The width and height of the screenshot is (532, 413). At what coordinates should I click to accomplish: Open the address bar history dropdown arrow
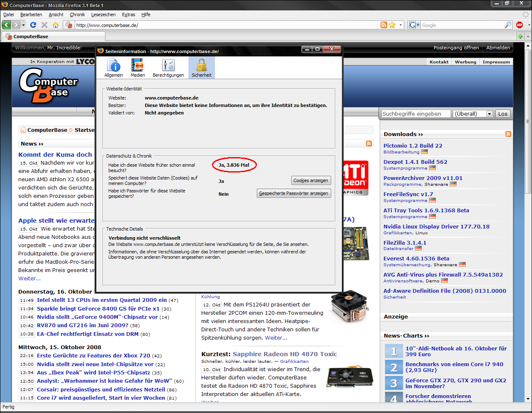[x=400, y=25]
